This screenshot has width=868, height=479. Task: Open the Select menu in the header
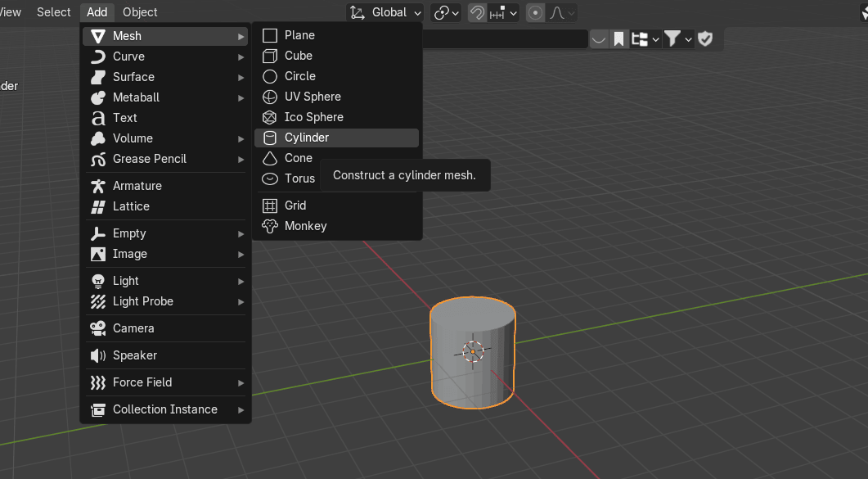coord(54,12)
